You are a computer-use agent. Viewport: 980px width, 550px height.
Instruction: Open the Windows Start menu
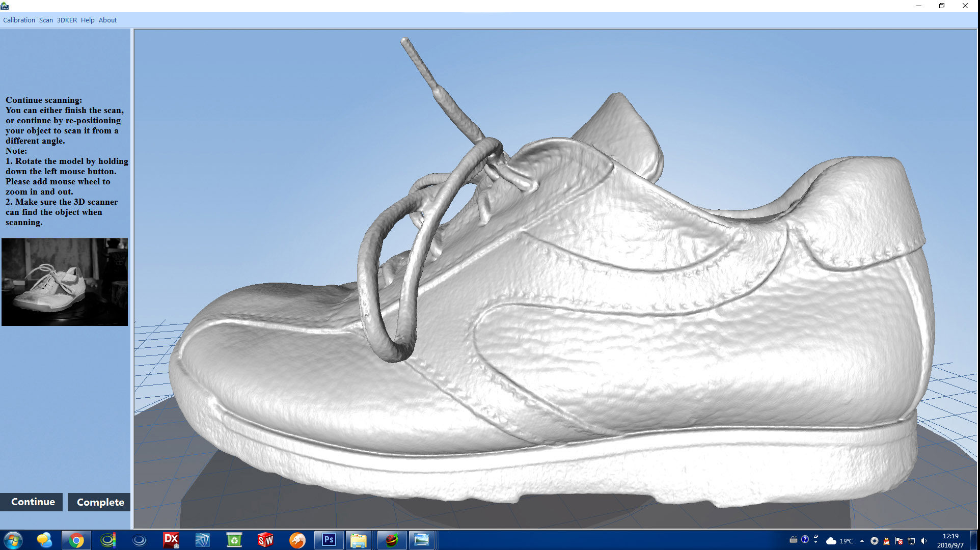coord(13,540)
